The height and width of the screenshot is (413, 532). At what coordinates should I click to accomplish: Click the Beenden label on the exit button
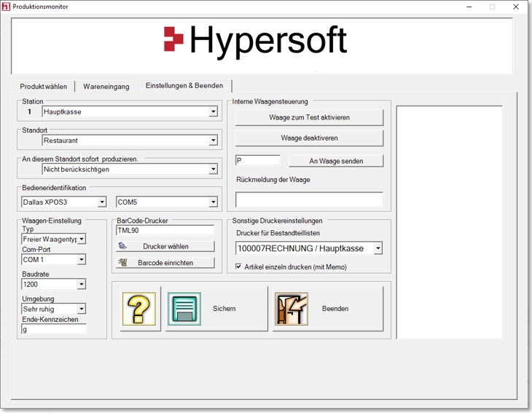pos(335,309)
